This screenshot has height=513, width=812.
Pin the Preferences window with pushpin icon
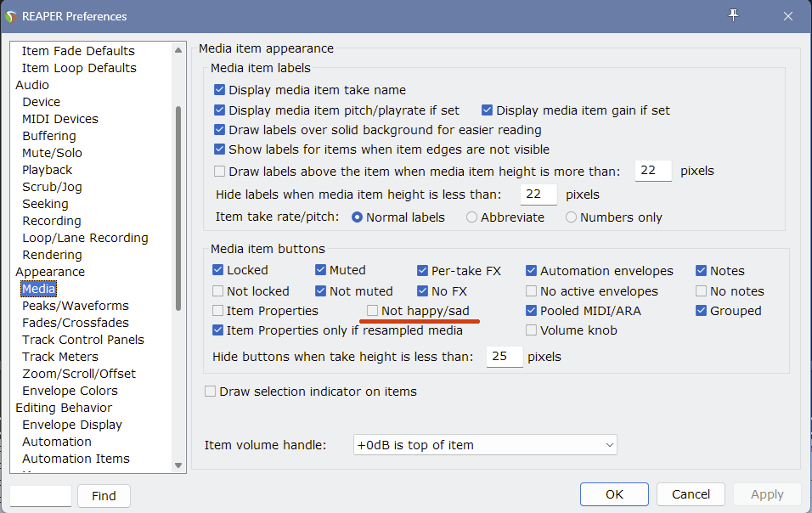[x=733, y=15]
